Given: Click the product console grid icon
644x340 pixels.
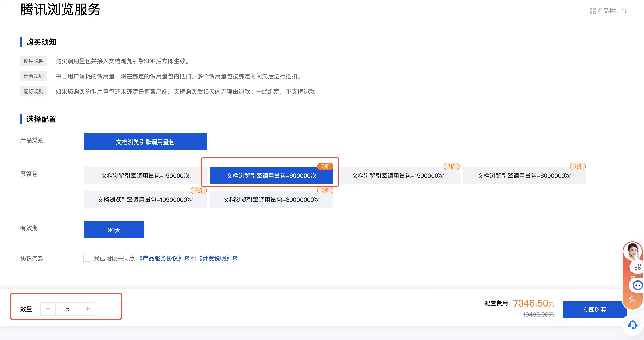Looking at the screenshot, I should coord(592,11).
